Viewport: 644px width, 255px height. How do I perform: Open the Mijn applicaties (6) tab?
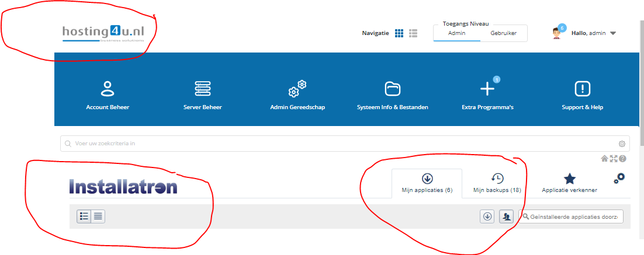[427, 183]
